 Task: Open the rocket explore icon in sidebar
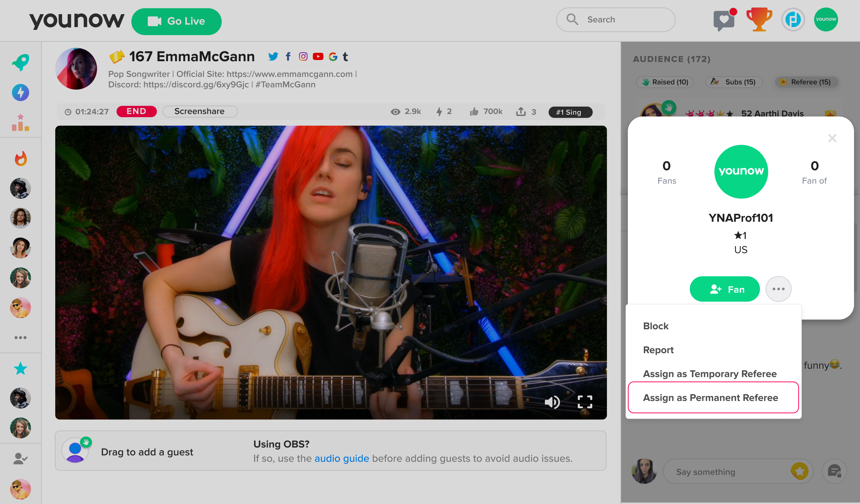click(x=20, y=62)
